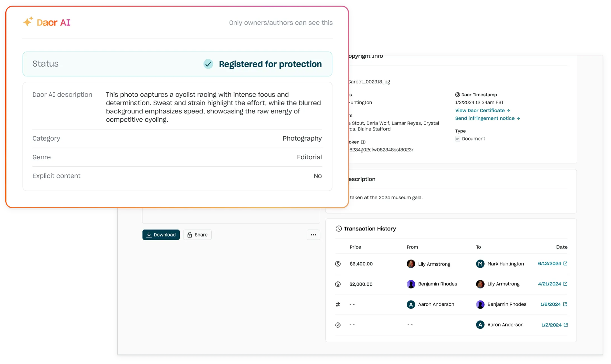The height and width of the screenshot is (364, 611).
Task: Click Benjamin Rhodes avatar in From column
Action: pyautogui.click(x=411, y=284)
